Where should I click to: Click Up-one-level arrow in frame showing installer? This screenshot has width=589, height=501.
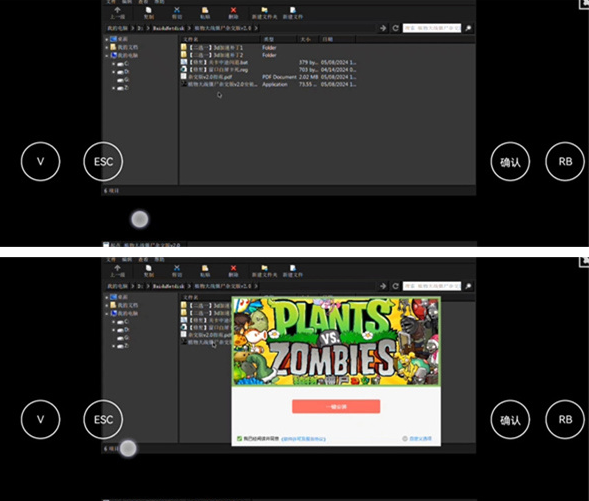point(117,268)
